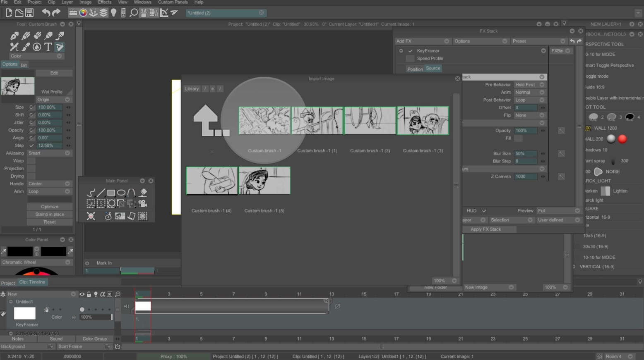This screenshot has width=644, height=360.
Task: Open the Anim Loop dropdown in tool options
Action: click(x=50, y=192)
